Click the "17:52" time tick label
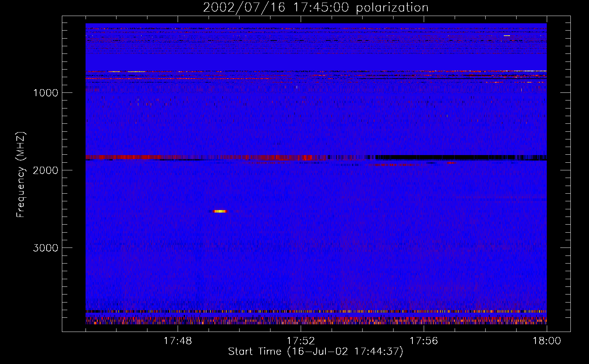The image size is (589, 364). pyautogui.click(x=301, y=341)
